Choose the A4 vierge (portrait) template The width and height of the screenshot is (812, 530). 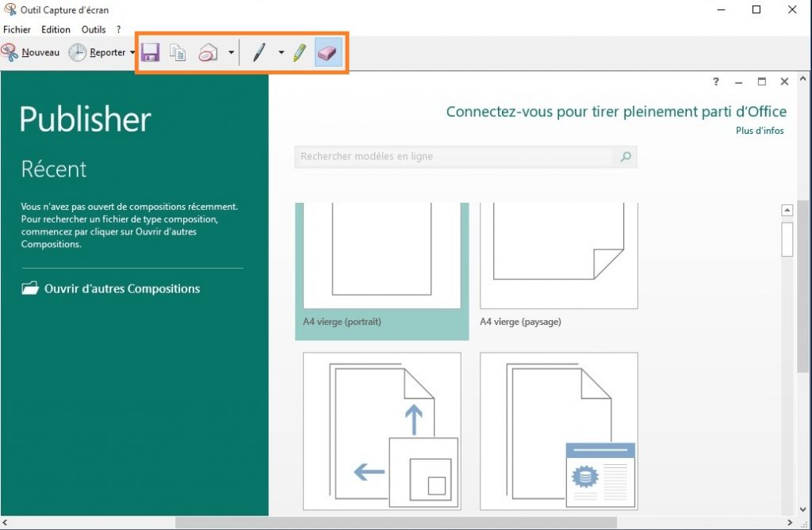381,271
